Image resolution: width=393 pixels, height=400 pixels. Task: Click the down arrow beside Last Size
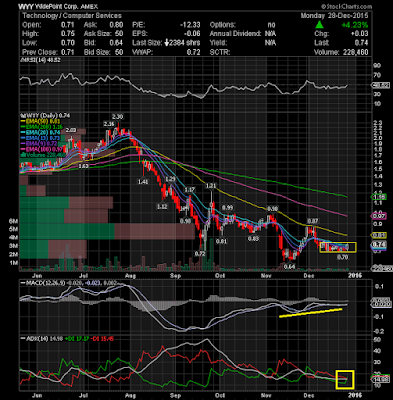coord(167,43)
